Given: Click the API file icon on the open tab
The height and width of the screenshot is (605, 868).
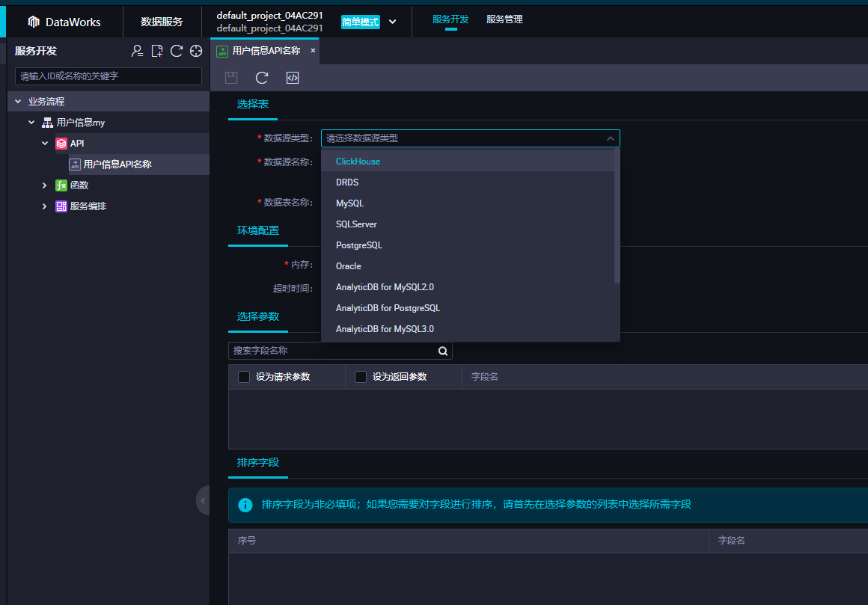Looking at the screenshot, I should (x=222, y=52).
